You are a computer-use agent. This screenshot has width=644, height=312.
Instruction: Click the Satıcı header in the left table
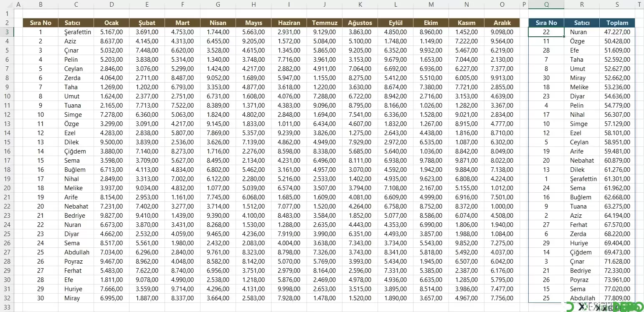coord(76,23)
